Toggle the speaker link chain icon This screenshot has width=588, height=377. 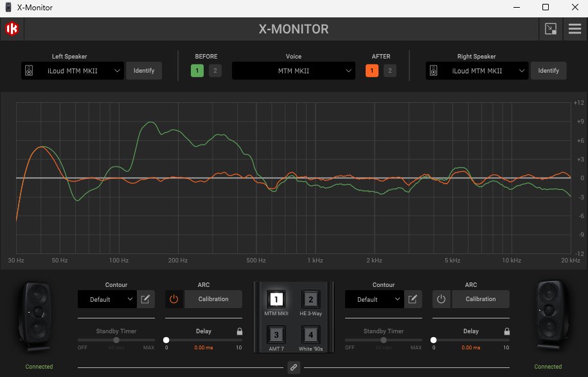(x=294, y=367)
